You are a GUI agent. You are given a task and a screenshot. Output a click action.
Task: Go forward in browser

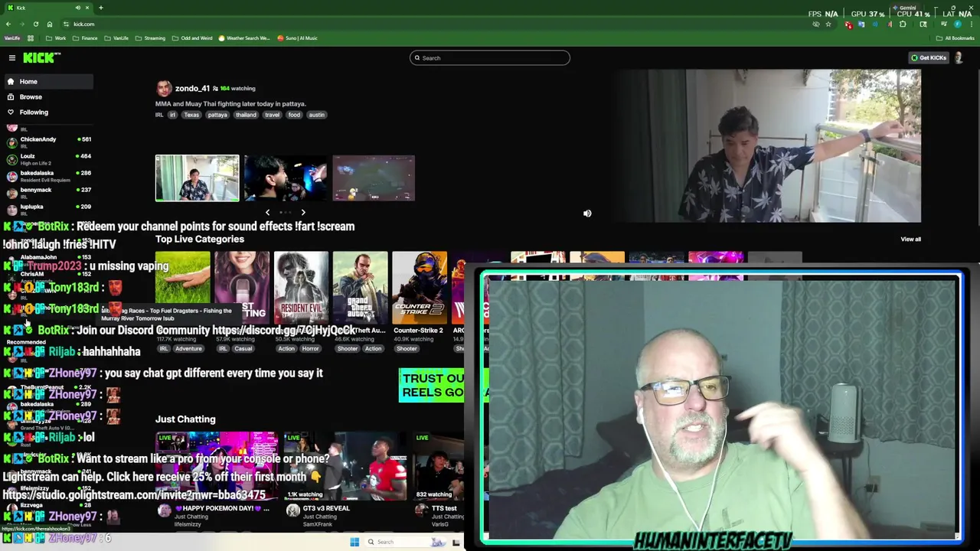click(x=21, y=24)
